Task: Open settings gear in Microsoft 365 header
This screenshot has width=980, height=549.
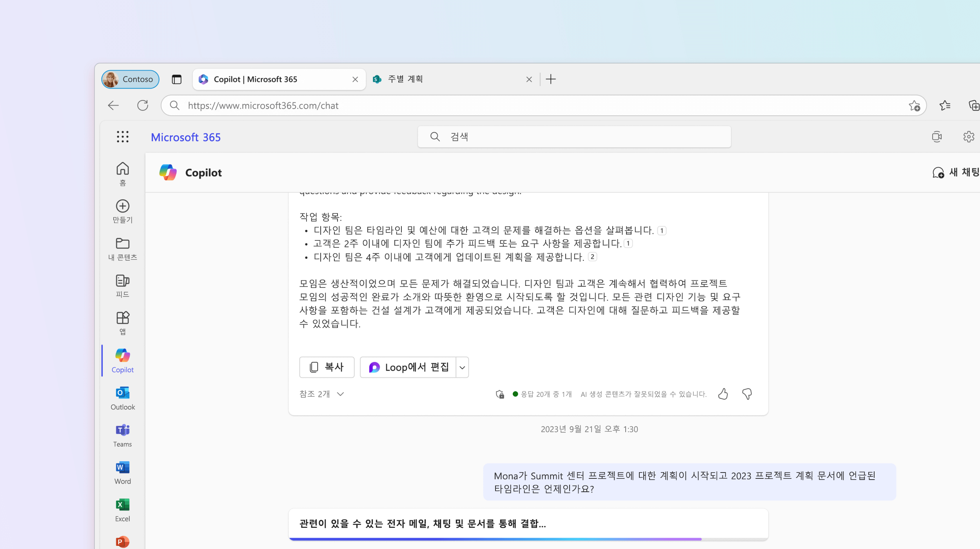Action: (969, 137)
